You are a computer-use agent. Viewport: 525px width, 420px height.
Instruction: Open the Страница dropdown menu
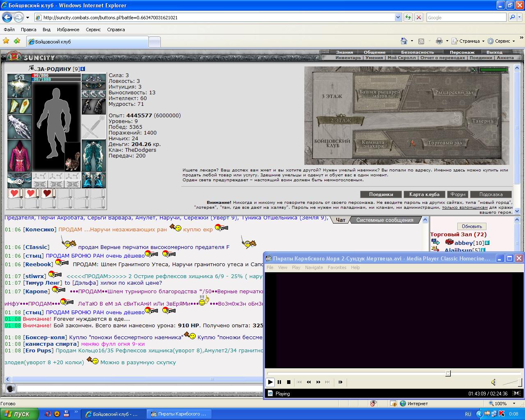coord(468,41)
